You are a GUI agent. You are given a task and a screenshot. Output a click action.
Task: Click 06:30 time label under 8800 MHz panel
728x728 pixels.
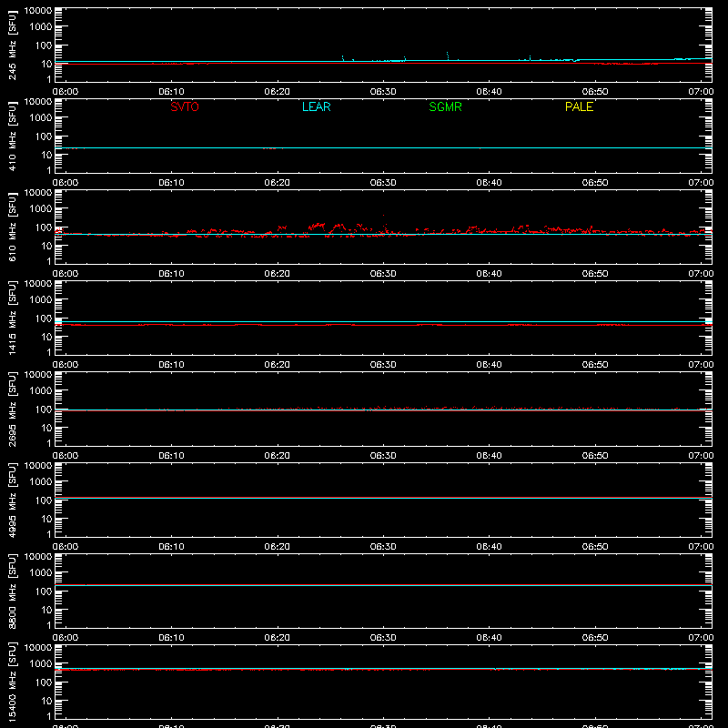coord(383,638)
